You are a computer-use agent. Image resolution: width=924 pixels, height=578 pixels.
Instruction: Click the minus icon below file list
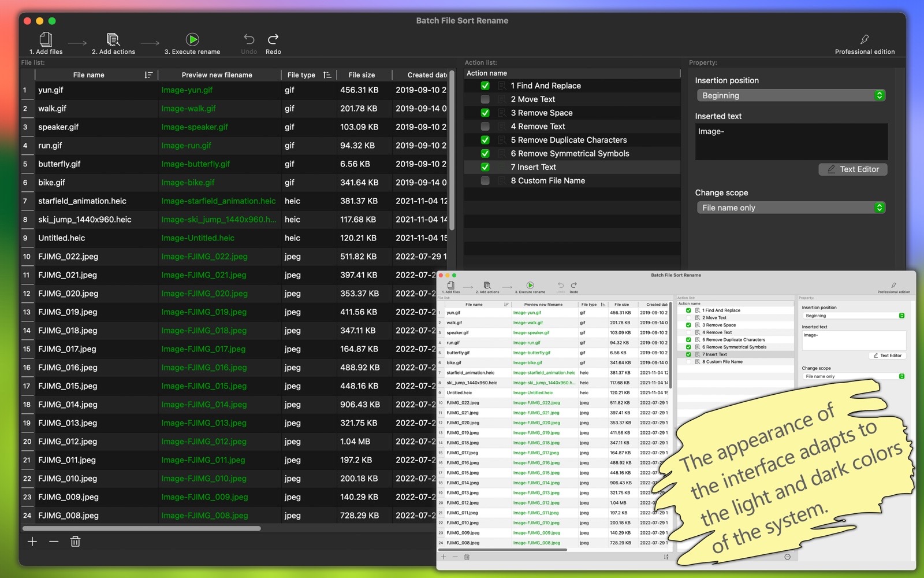[54, 542]
